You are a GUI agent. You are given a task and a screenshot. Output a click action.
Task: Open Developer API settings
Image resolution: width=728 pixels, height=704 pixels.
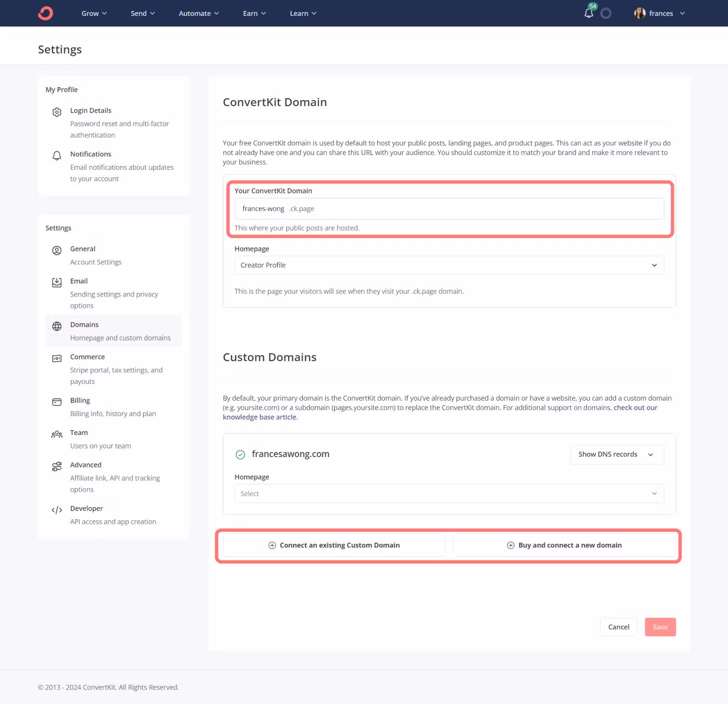coord(114,515)
